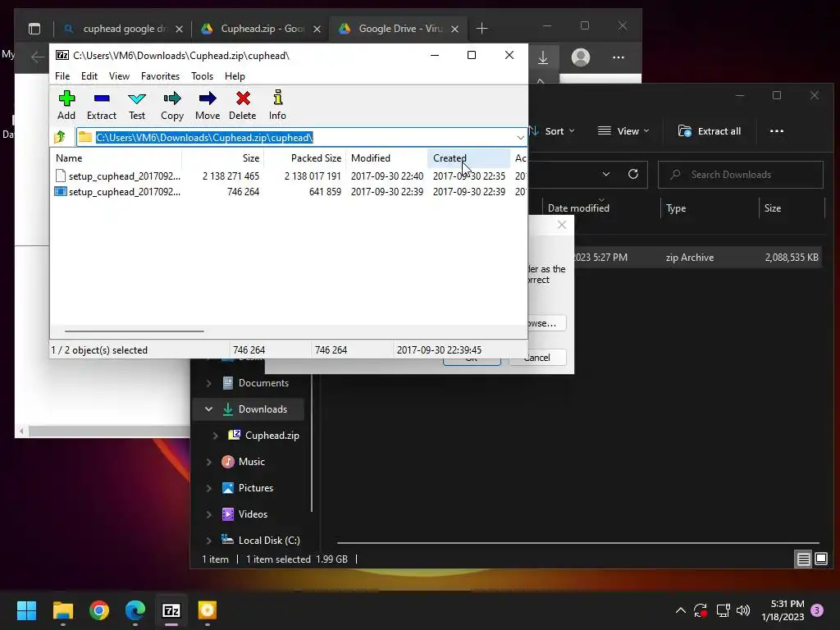Sort by the Created column header

tap(468, 158)
